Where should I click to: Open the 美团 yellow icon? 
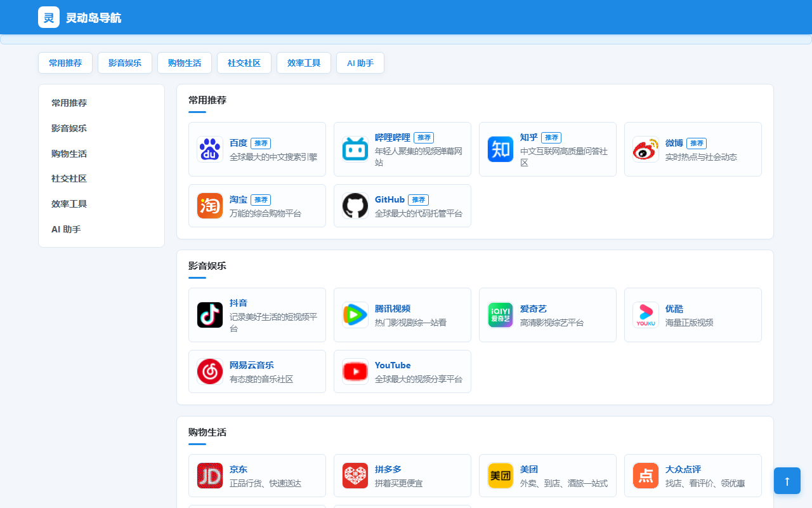[x=501, y=476]
